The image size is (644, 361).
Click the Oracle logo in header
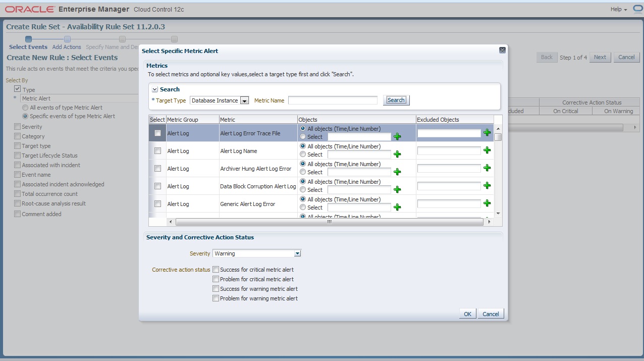point(30,9)
